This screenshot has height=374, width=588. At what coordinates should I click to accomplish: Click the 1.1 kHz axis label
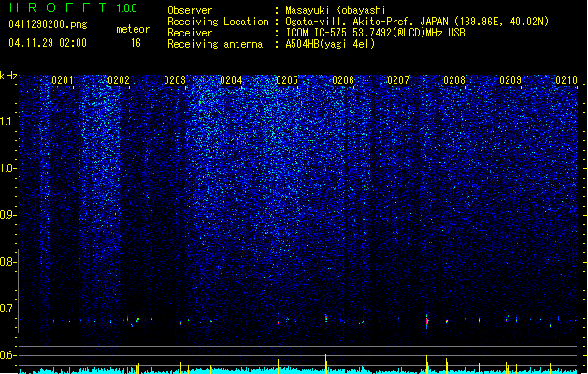click(8, 122)
